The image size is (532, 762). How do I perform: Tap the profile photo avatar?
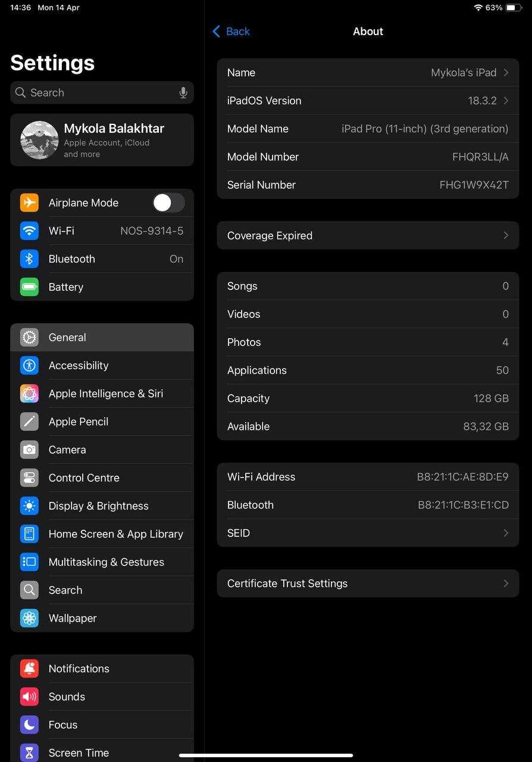39,140
